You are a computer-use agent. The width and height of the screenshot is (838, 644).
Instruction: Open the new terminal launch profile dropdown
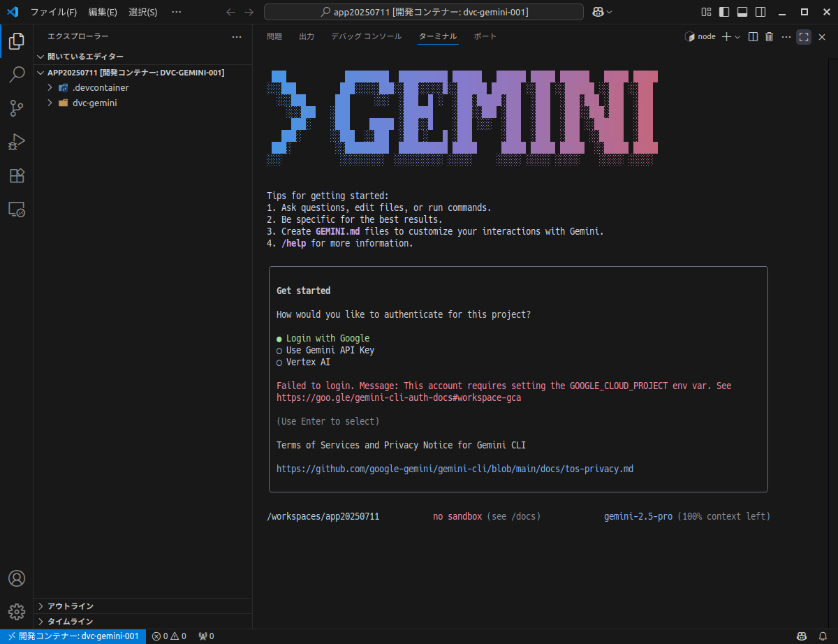(x=737, y=37)
